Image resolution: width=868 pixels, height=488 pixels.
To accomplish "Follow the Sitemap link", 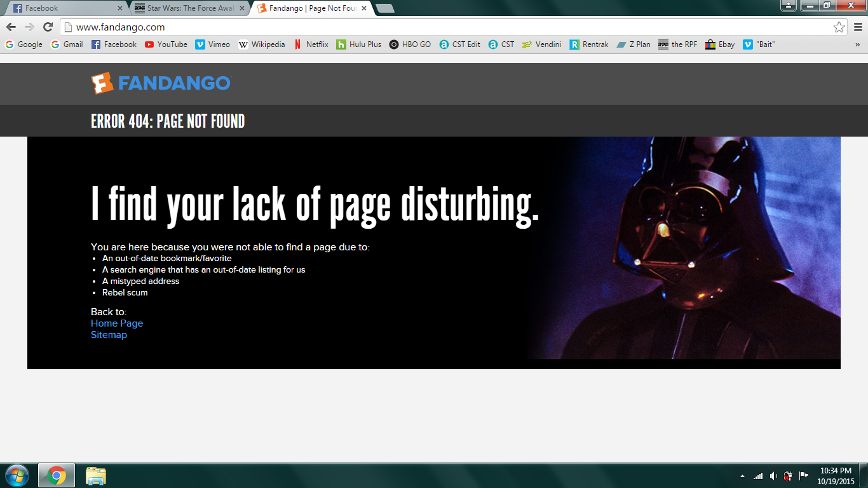I will tap(109, 335).
